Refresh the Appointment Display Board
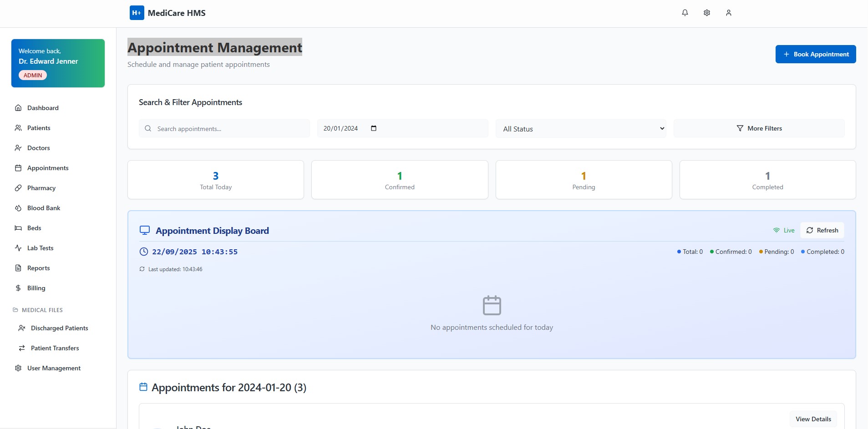 822,230
